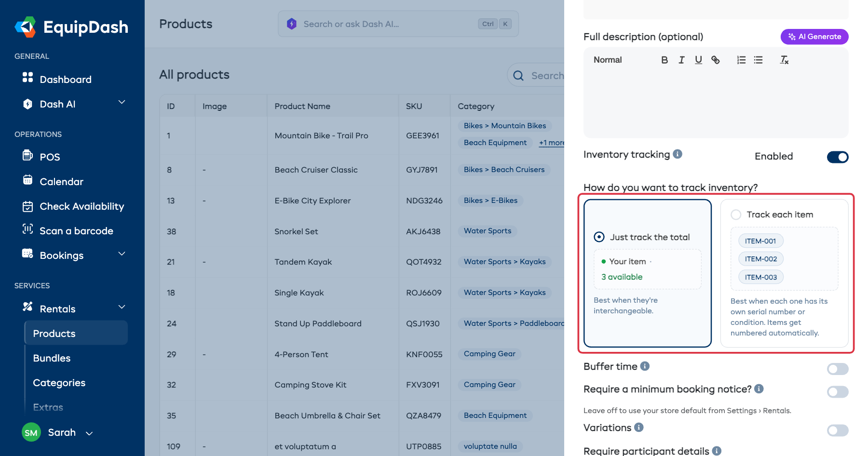Select the Just track the total option
The width and height of the screenshot is (868, 456).
[648, 273]
